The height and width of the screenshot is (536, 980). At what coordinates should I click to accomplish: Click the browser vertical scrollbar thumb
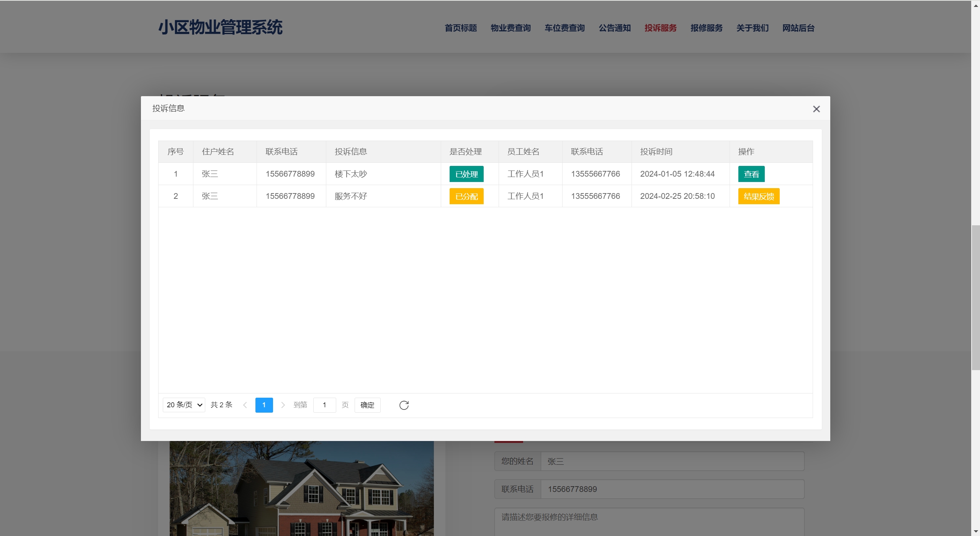975,297
